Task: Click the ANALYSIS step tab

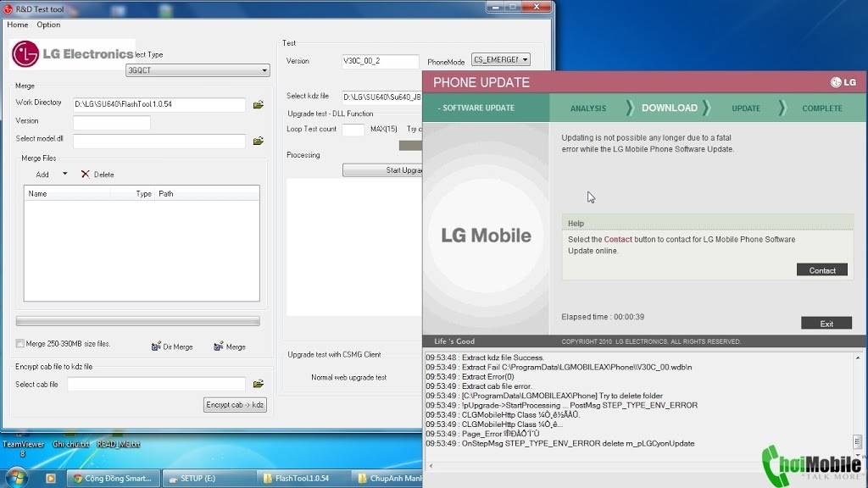Action: point(588,108)
